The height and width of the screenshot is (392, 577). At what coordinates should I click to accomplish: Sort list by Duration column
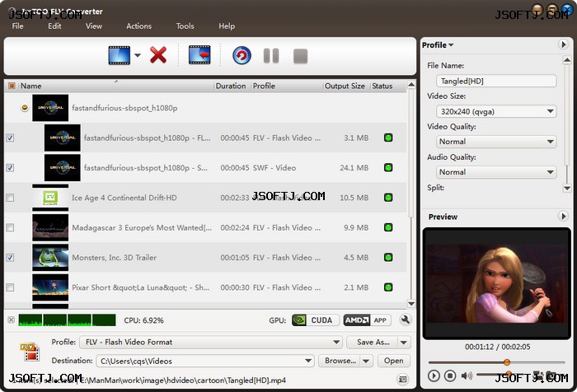232,86
